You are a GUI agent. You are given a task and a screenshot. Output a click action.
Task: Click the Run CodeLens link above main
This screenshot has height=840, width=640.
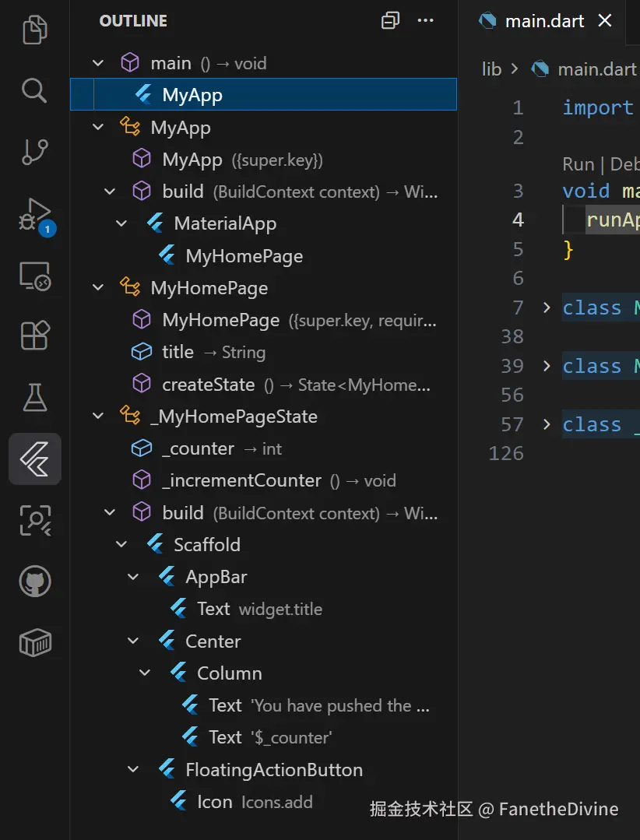pyautogui.click(x=578, y=164)
